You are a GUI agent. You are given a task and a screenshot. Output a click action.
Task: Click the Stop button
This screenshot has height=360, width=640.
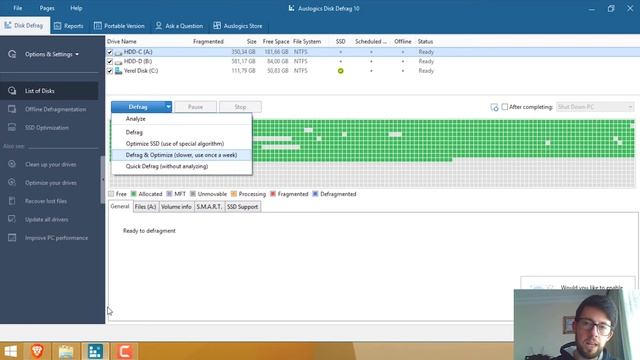pos(240,107)
